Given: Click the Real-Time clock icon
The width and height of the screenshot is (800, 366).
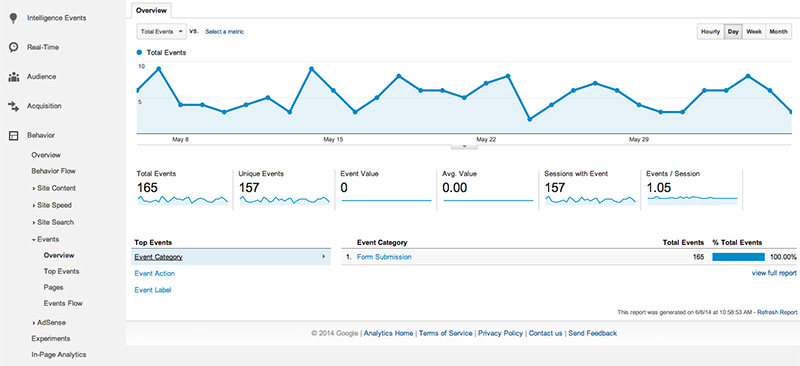Looking at the screenshot, I should point(14,47).
